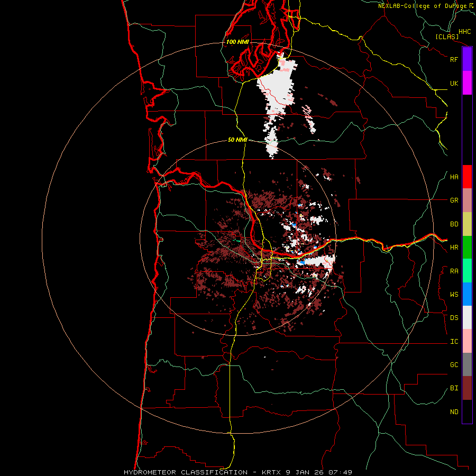This screenshot has height=476, width=476.
Task: Click the Hydrometeor Classification KRTX timestamp caption
Action: click(x=238, y=472)
